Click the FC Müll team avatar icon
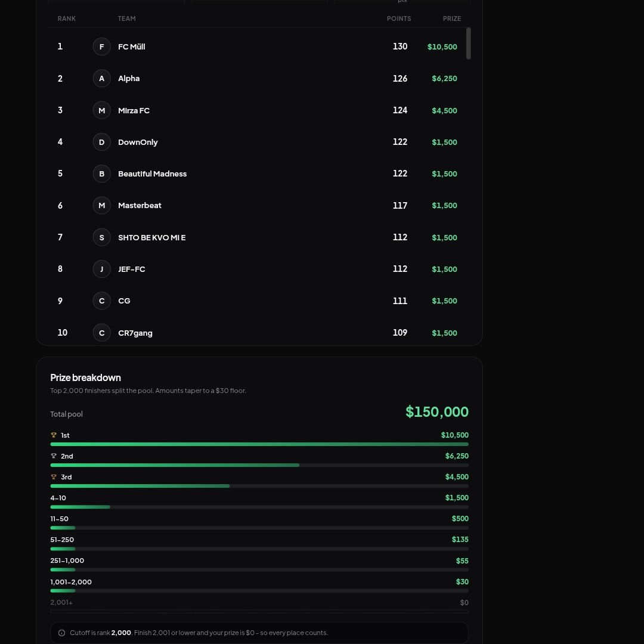This screenshot has width=644, height=644. click(101, 47)
